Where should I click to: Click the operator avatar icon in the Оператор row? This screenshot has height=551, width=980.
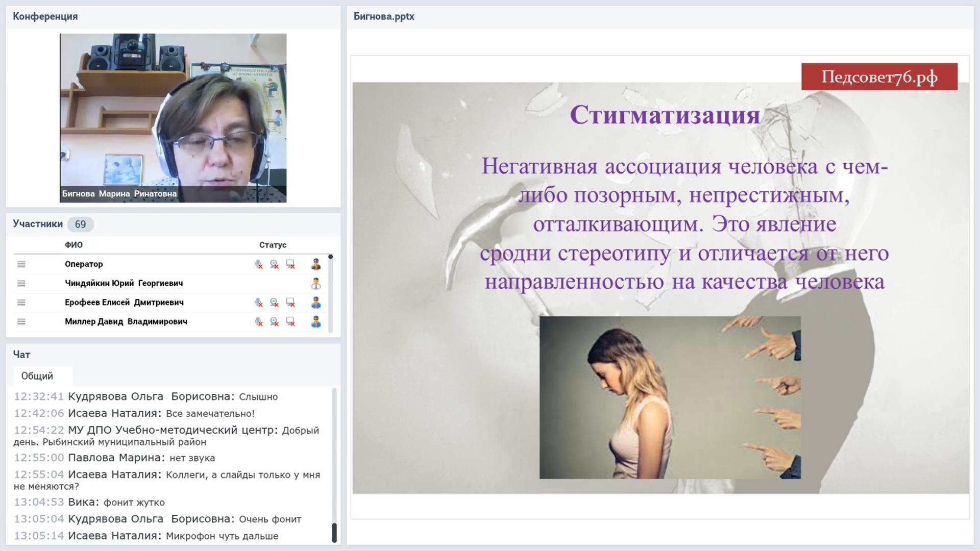pos(316,264)
